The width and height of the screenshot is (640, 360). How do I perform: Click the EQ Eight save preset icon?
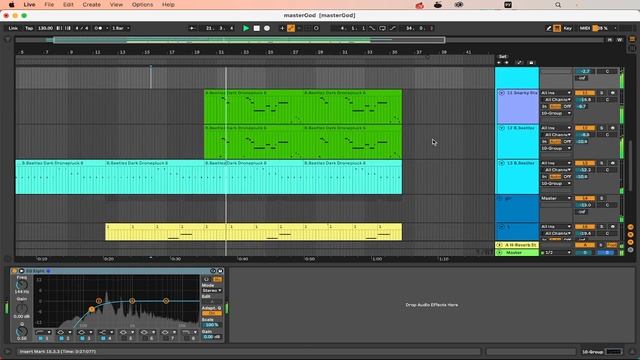220,271
